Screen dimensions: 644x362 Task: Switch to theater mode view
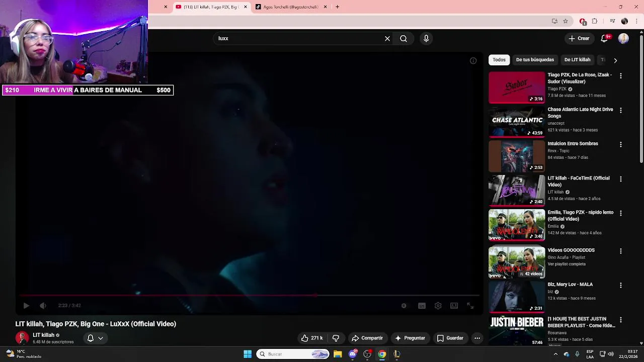click(454, 305)
